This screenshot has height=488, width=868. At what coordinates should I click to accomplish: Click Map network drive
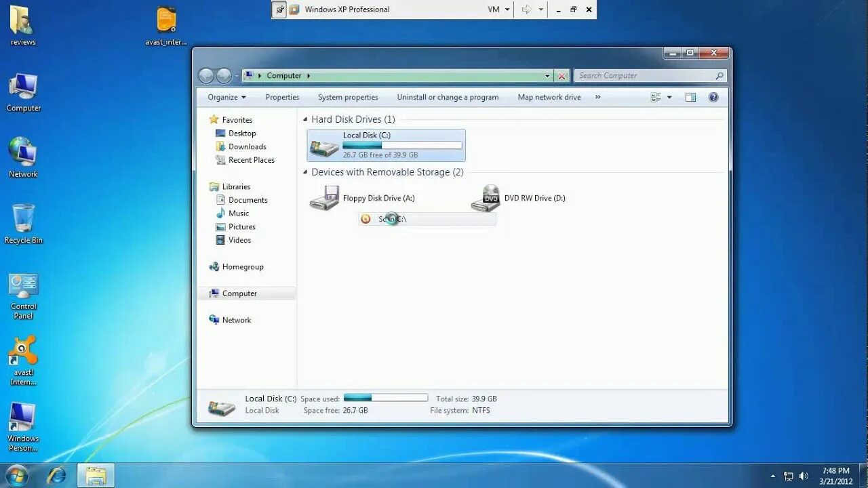[x=549, y=97]
